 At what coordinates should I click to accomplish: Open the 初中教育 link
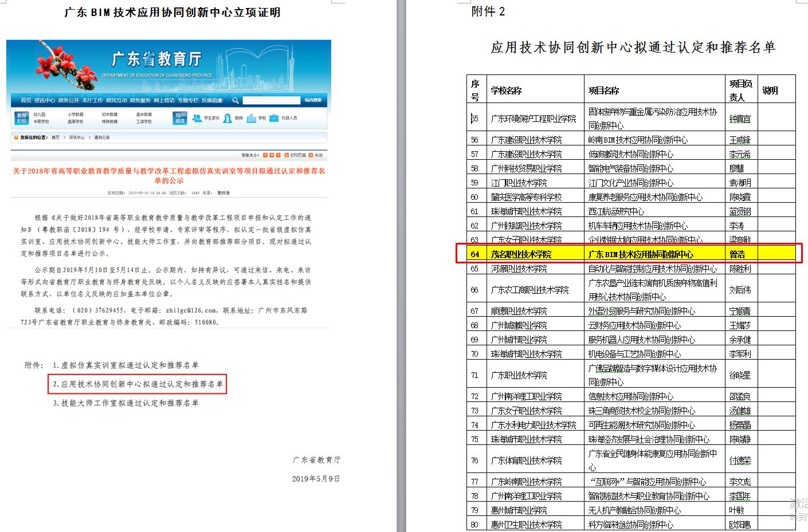(110, 115)
